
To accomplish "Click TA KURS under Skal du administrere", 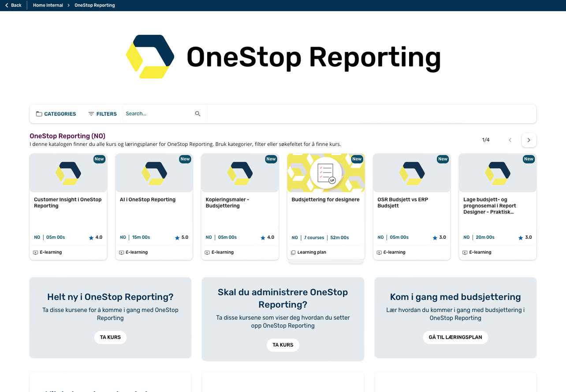I will (x=283, y=345).
